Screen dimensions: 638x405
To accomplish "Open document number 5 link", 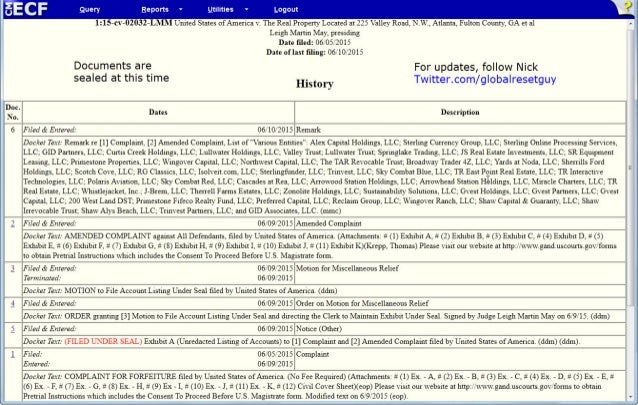I will coord(13,328).
